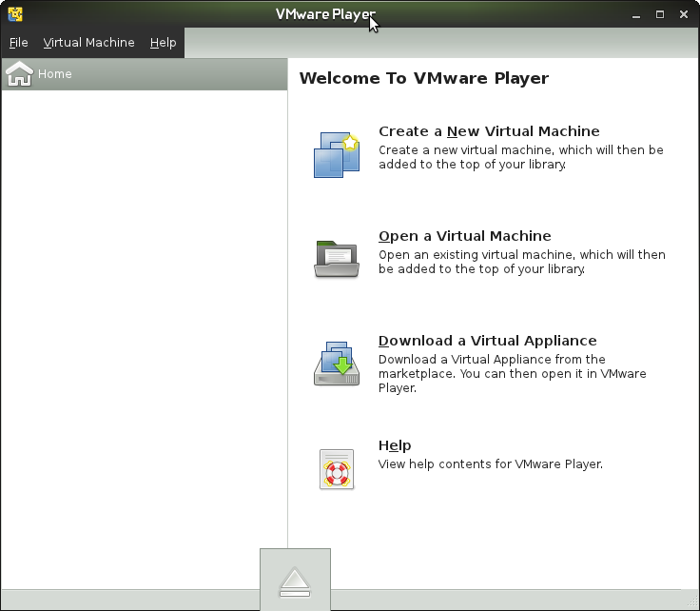Select the Home entry in the library
The image size is (700, 611).
(145, 74)
